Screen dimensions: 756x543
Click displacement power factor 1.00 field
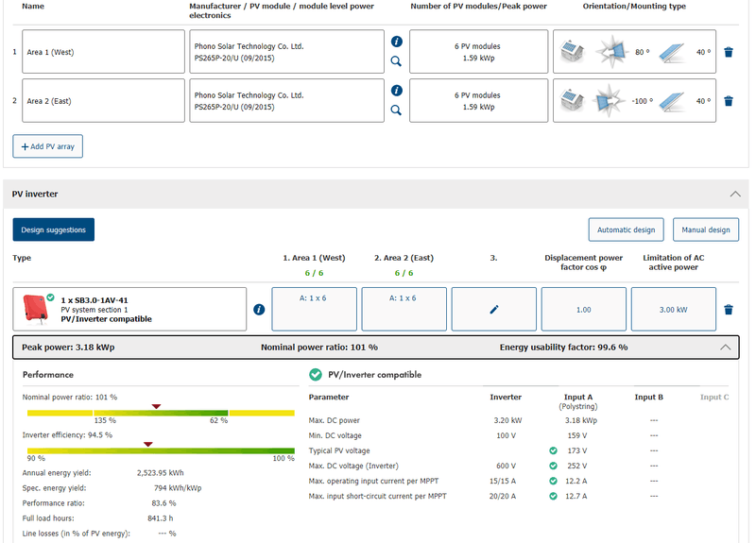click(x=583, y=310)
